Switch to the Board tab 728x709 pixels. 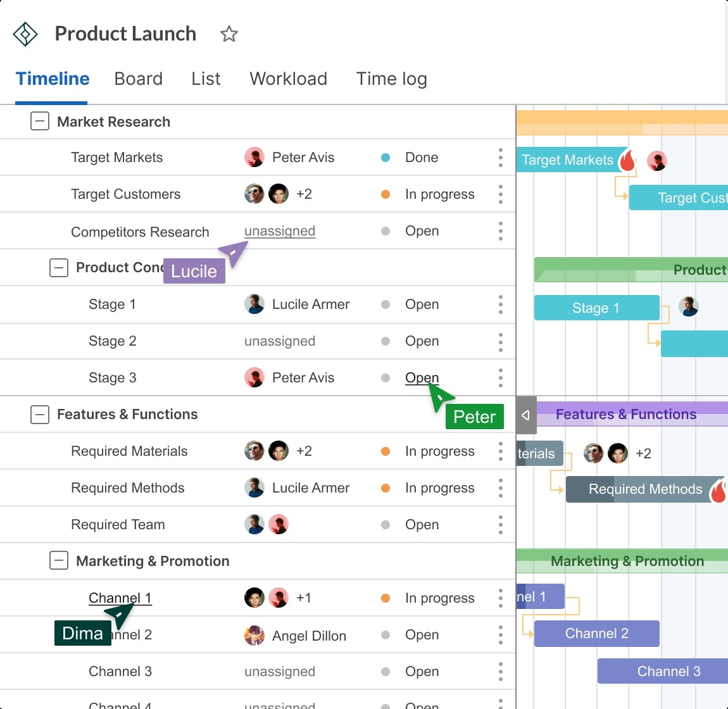tap(139, 78)
